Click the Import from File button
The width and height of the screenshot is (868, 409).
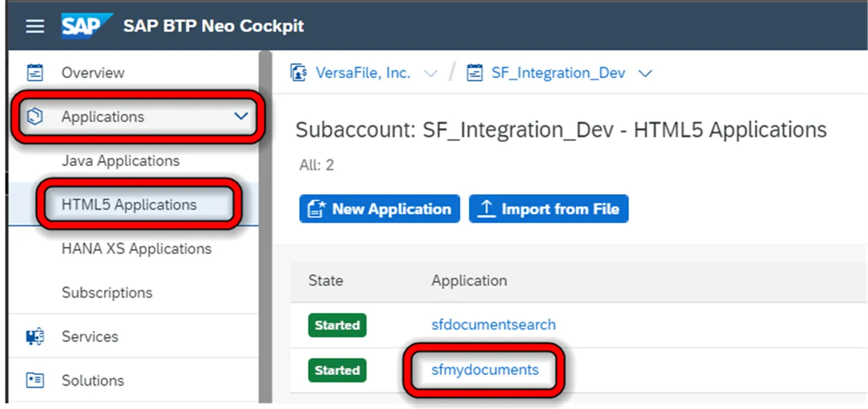coord(549,209)
